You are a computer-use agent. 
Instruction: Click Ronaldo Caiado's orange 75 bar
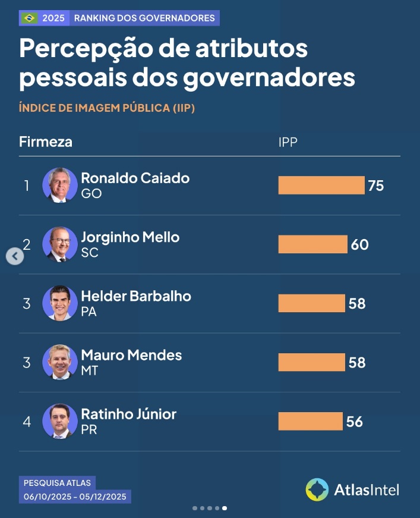321,186
